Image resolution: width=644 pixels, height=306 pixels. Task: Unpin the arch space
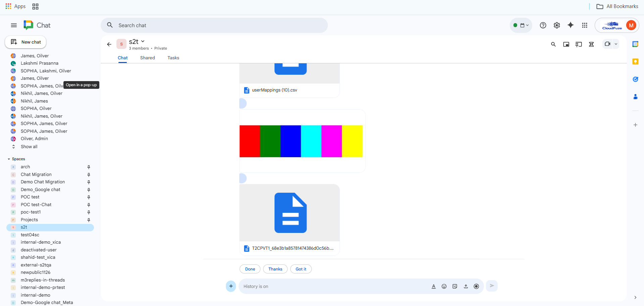coord(89,167)
